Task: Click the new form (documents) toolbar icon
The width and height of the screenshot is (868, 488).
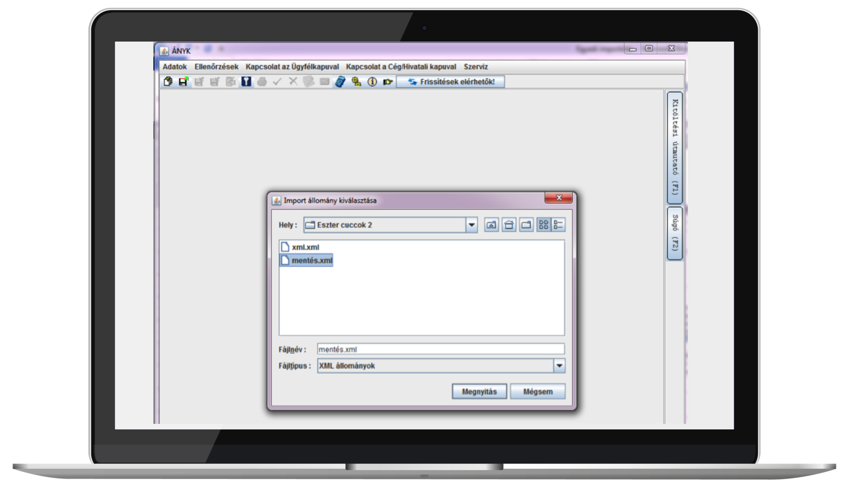Action: pos(168,82)
